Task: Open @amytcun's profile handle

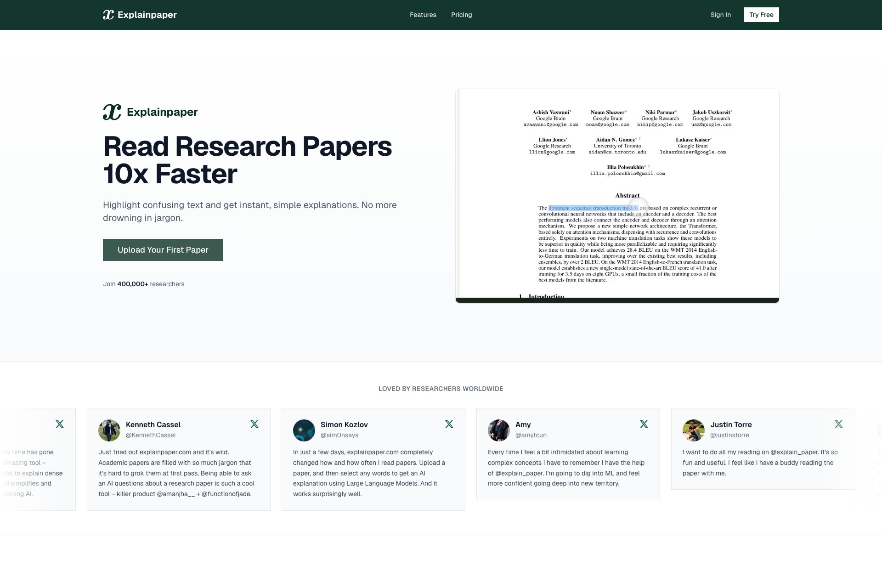Action: click(x=531, y=435)
